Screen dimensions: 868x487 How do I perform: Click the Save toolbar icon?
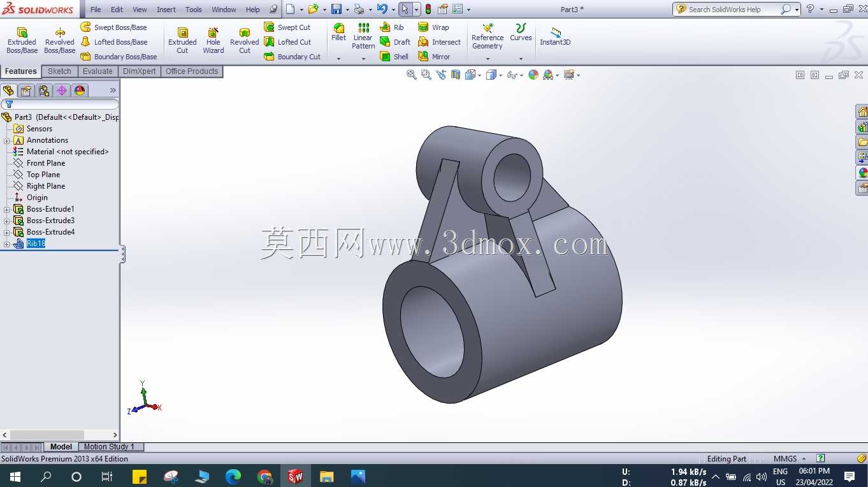tap(336, 9)
